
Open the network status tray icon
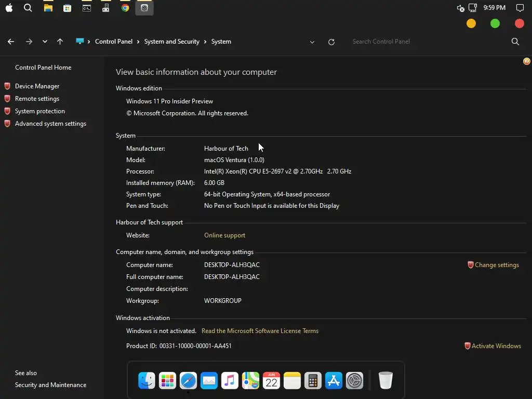[473, 8]
